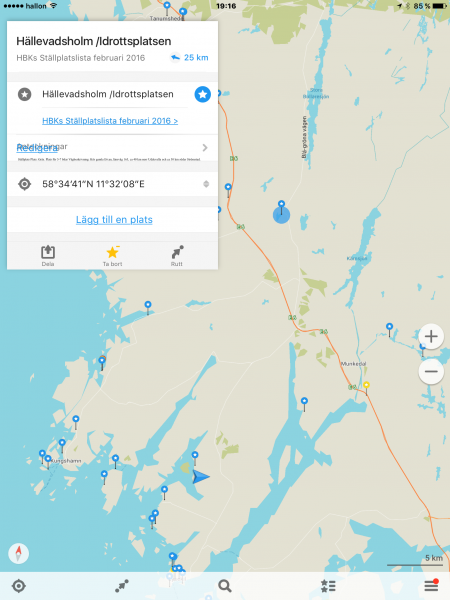Center map on my location
The image size is (450, 600).
click(x=19, y=586)
